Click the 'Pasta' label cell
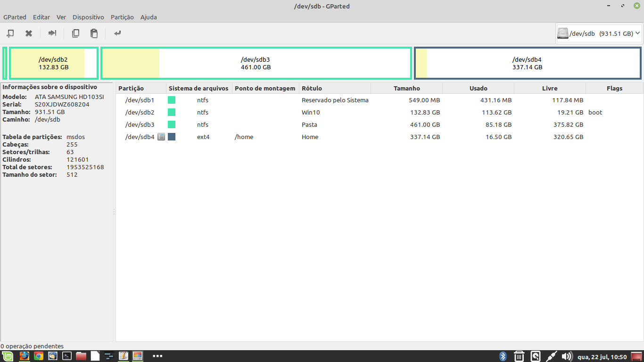This screenshot has width=644, height=362. 309,124
